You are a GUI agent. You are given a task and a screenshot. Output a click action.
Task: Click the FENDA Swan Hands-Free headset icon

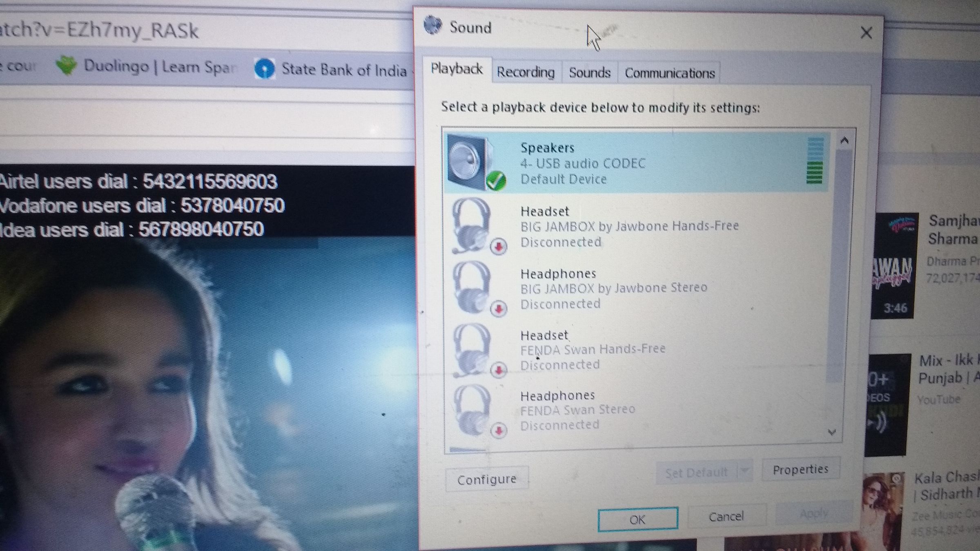coord(472,349)
